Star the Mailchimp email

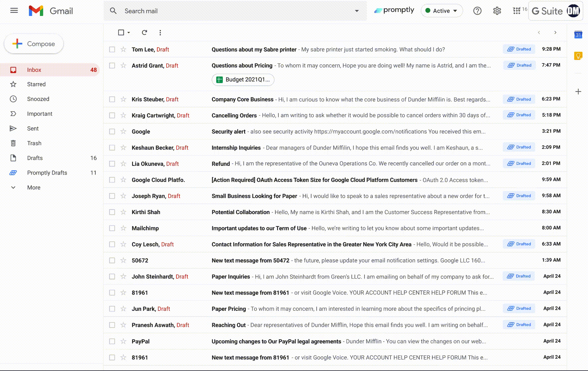click(123, 228)
